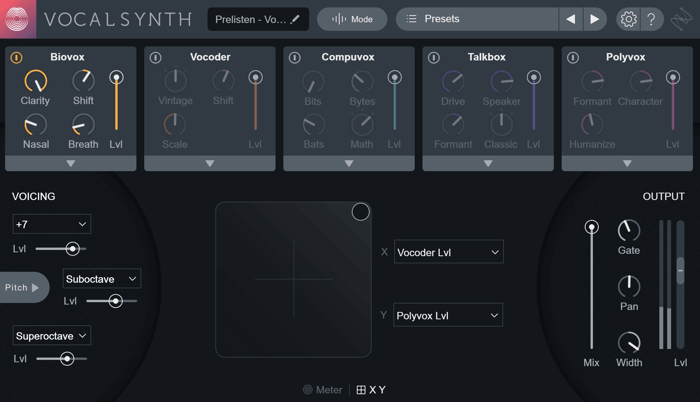
Task: Click the Biovox Nasal knob
Action: (36, 125)
